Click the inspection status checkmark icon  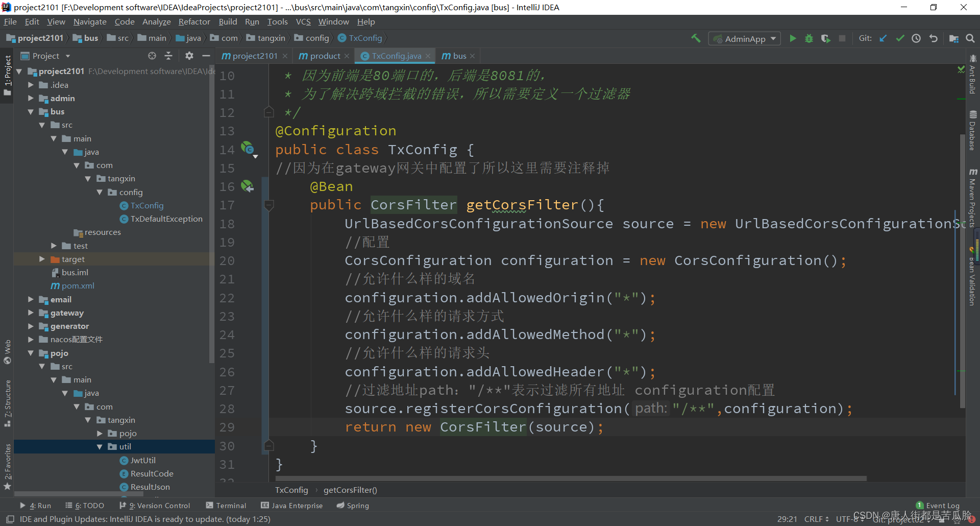(x=961, y=69)
